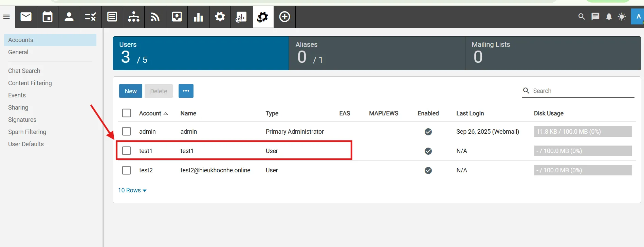
Task: Open the Calendar icon in toolbar
Action: [48, 17]
